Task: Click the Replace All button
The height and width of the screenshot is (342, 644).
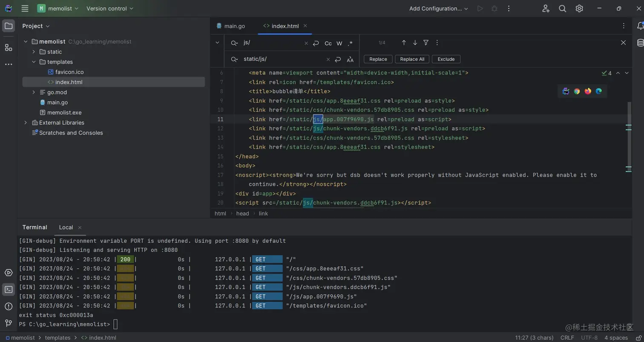Action: click(412, 59)
